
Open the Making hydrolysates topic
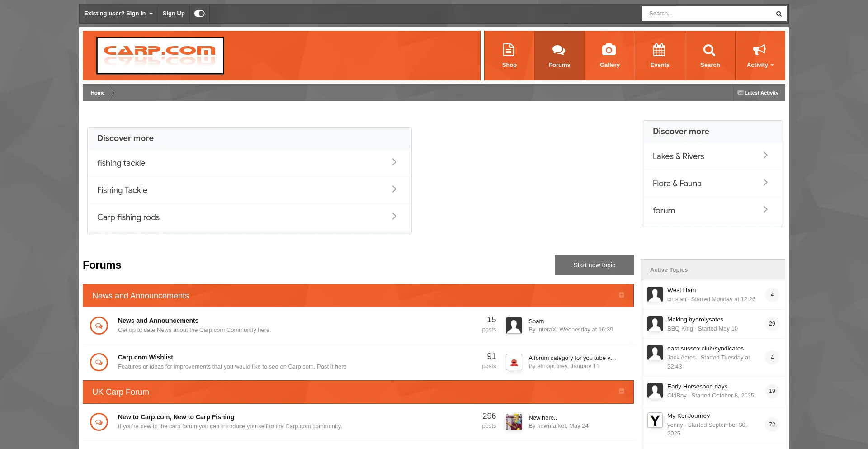pos(695,320)
